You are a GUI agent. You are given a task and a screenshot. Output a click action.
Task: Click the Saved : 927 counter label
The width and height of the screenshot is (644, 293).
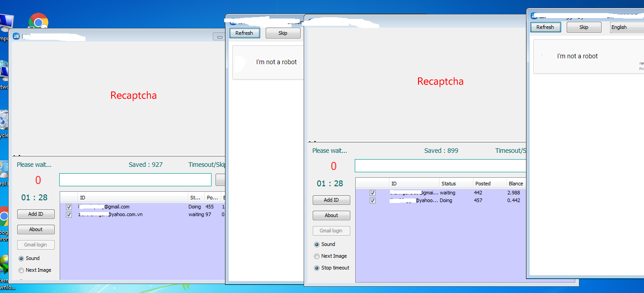click(x=146, y=165)
